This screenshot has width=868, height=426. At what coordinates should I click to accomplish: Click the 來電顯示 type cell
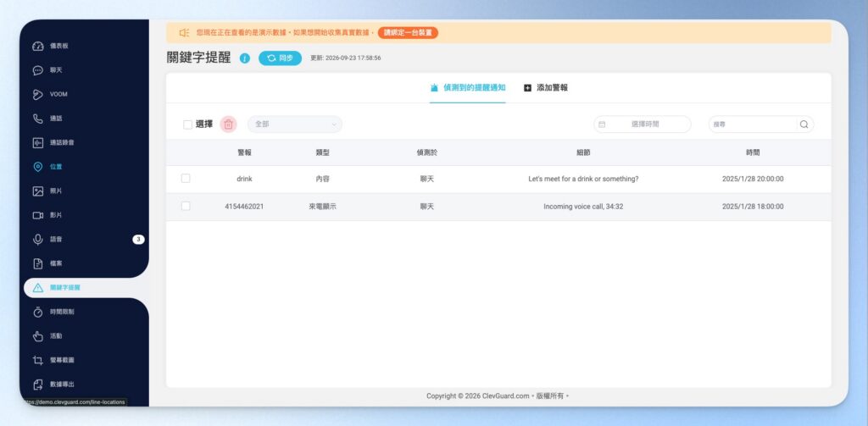(x=323, y=207)
